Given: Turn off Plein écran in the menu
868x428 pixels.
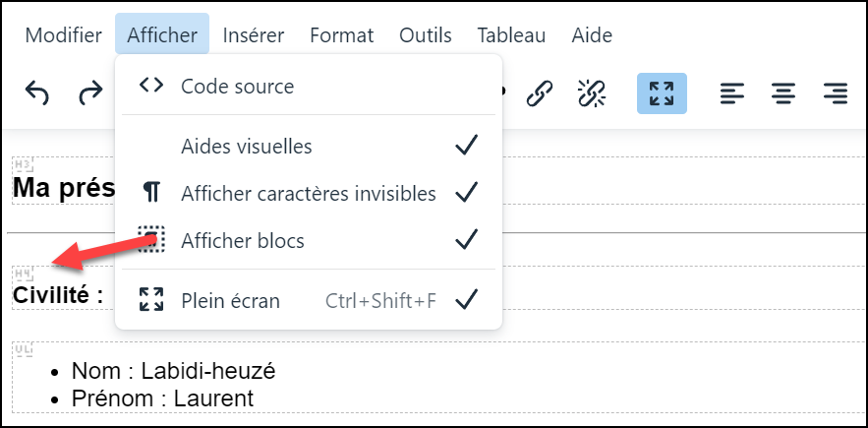Looking at the screenshot, I should point(309,300).
